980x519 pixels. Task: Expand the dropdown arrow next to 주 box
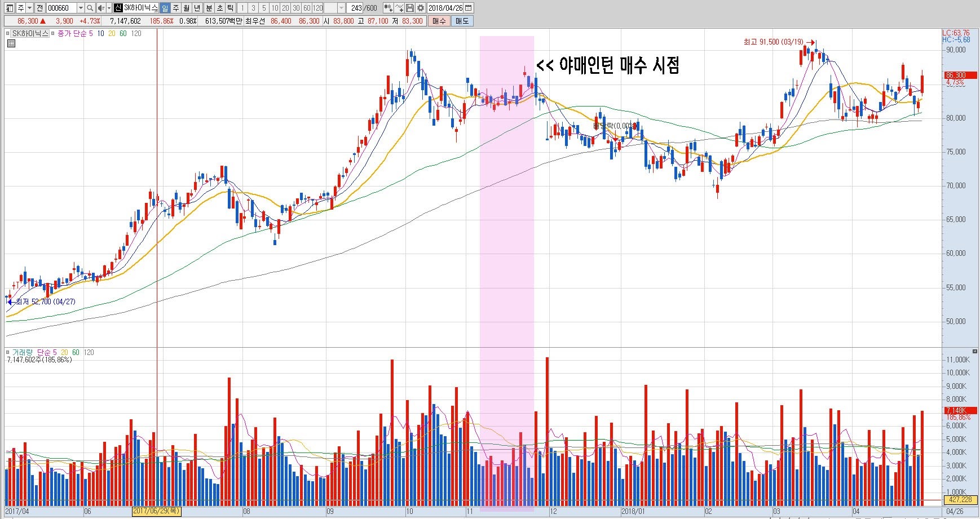coord(29,8)
